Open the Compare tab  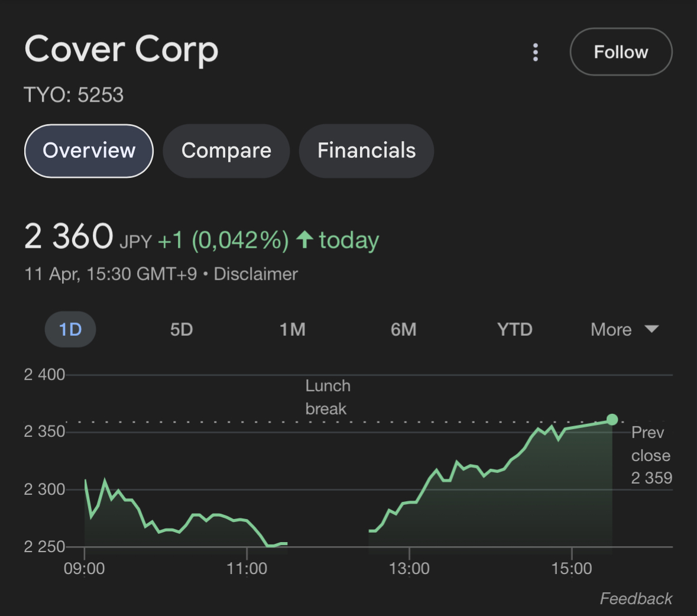click(226, 151)
